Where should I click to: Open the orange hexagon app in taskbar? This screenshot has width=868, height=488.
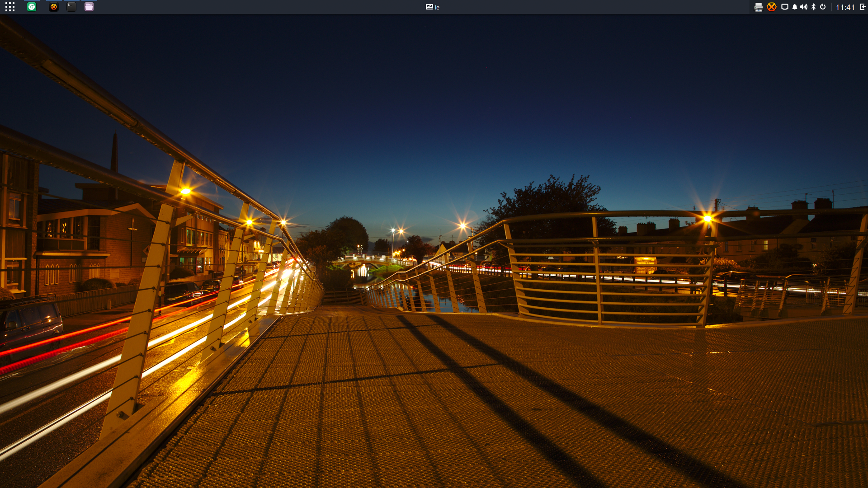54,7
